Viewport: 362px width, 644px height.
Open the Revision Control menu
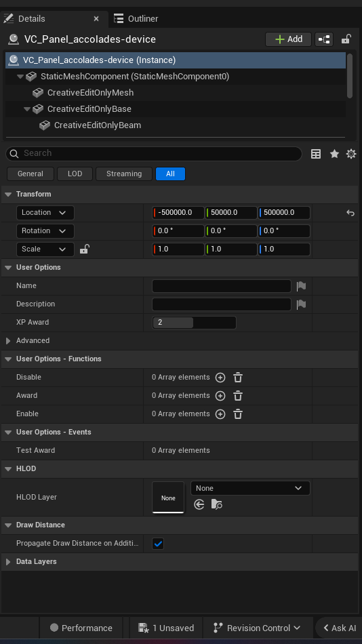(x=258, y=628)
